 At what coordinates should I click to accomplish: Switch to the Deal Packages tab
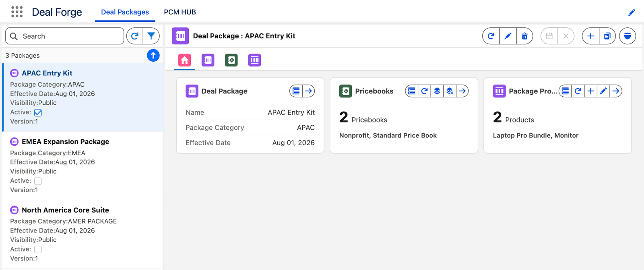click(x=125, y=12)
